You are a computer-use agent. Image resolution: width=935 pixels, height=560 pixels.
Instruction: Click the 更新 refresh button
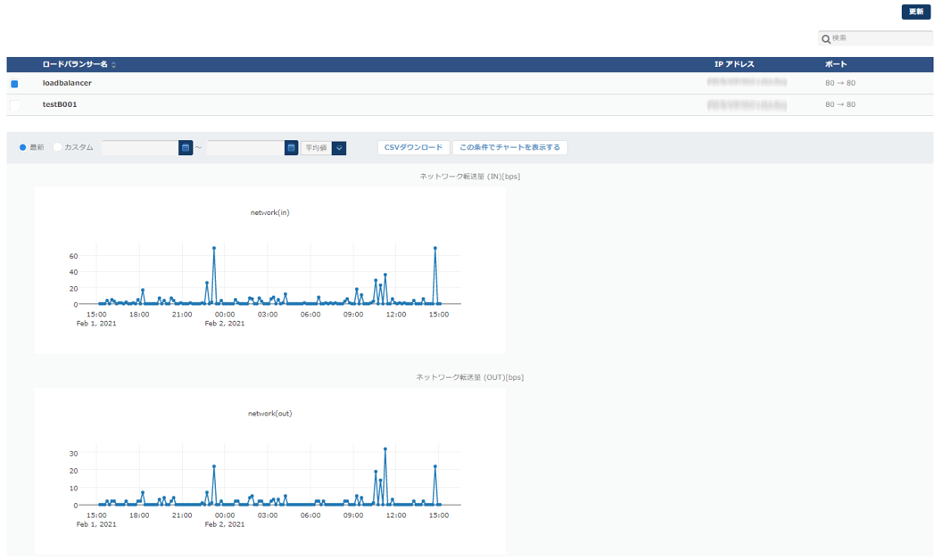[915, 12]
